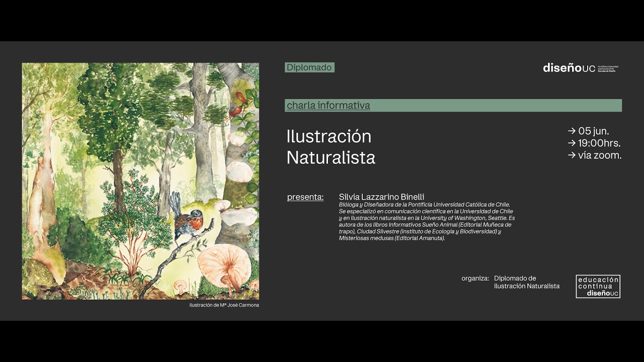The height and width of the screenshot is (362, 644).
Task: Click the 'vía zoom.' line
Action: [x=595, y=155]
